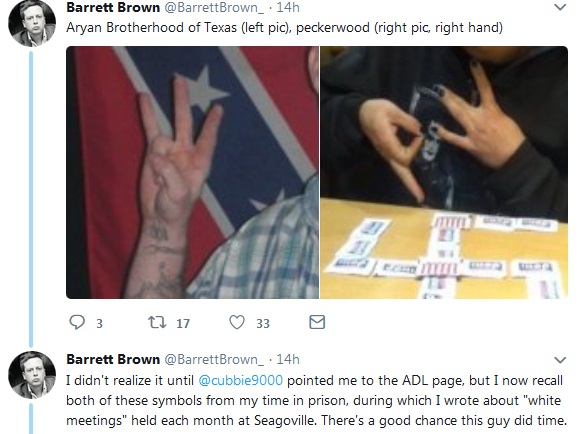The width and height of the screenshot is (587, 434).
Task: Open @BarrettBrown_ handle on first tweet
Action: click(214, 7)
